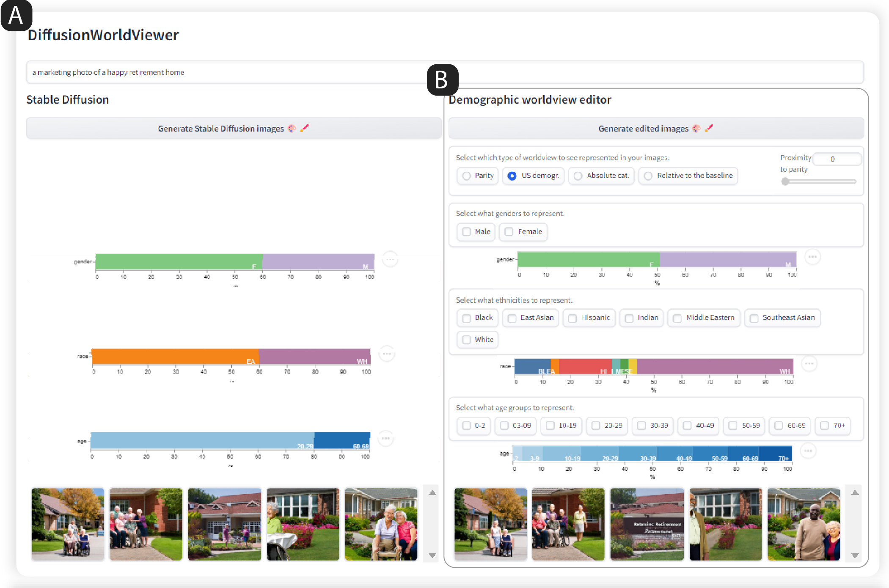The width and height of the screenshot is (889, 588).
Task: Click the Proximity to parity number field
Action: [837, 159]
